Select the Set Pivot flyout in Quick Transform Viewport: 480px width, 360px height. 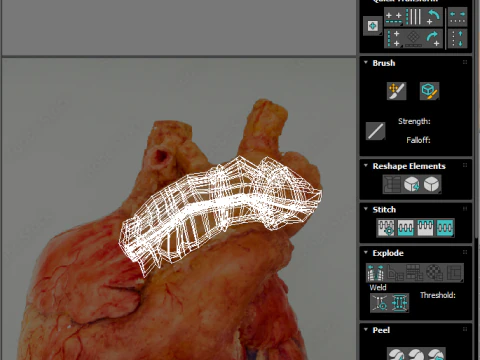point(373,26)
